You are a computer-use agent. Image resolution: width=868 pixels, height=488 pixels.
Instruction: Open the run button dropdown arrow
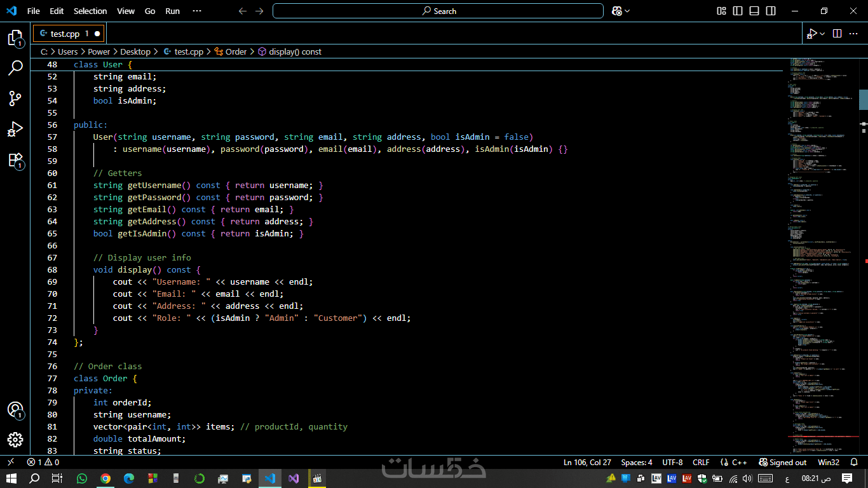[x=822, y=33]
